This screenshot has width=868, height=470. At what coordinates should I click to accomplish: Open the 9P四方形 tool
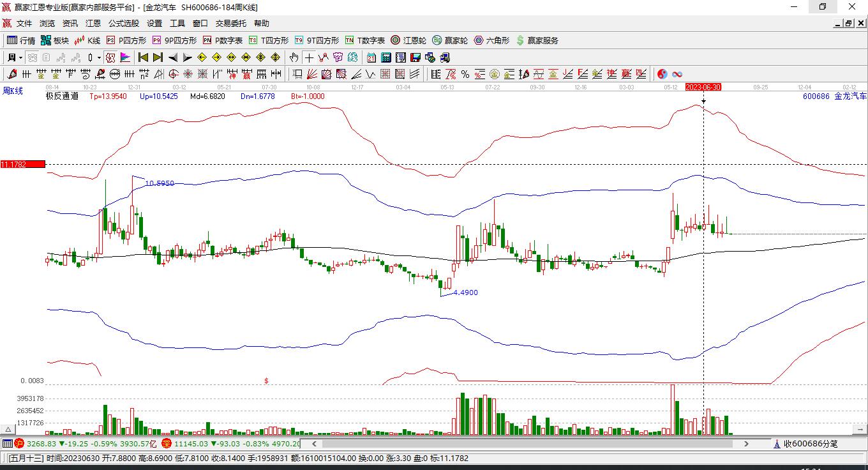click(x=174, y=40)
